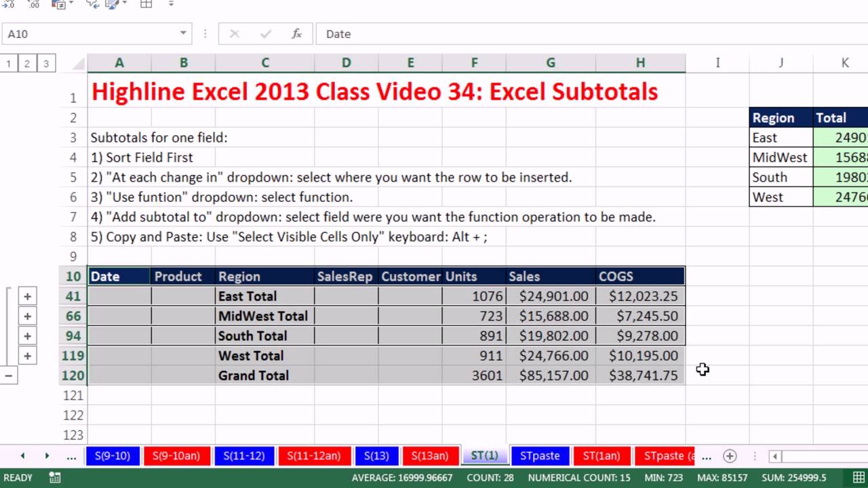Select row 120 header
The height and width of the screenshot is (488, 868).
pos(73,375)
